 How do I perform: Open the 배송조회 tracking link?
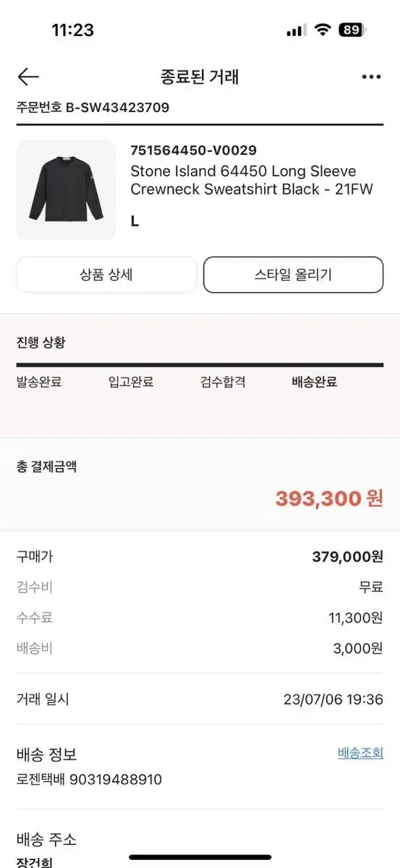tap(360, 753)
